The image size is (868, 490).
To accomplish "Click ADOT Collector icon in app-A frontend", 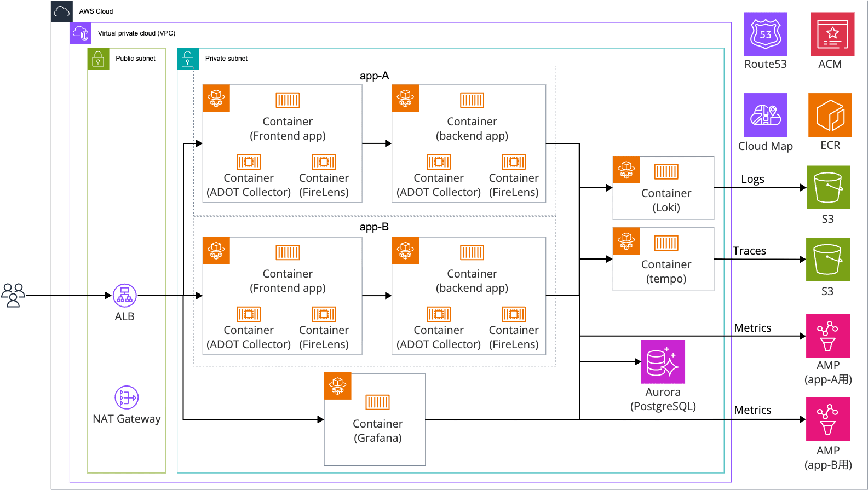I will (x=249, y=162).
